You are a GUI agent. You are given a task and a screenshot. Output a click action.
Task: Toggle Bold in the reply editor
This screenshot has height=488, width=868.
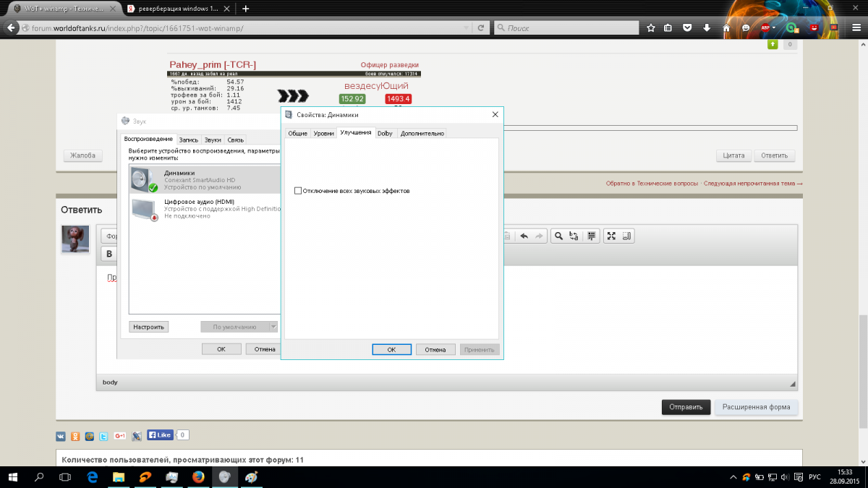(110, 254)
